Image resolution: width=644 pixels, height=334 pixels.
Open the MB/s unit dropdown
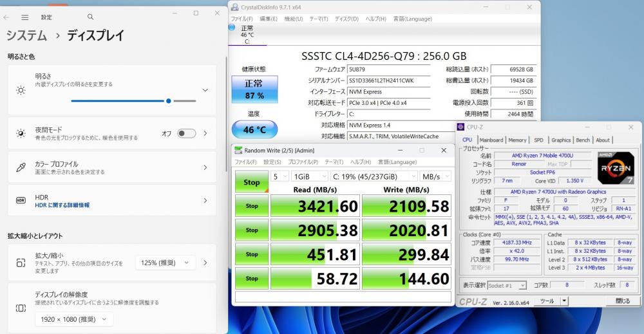point(435,176)
